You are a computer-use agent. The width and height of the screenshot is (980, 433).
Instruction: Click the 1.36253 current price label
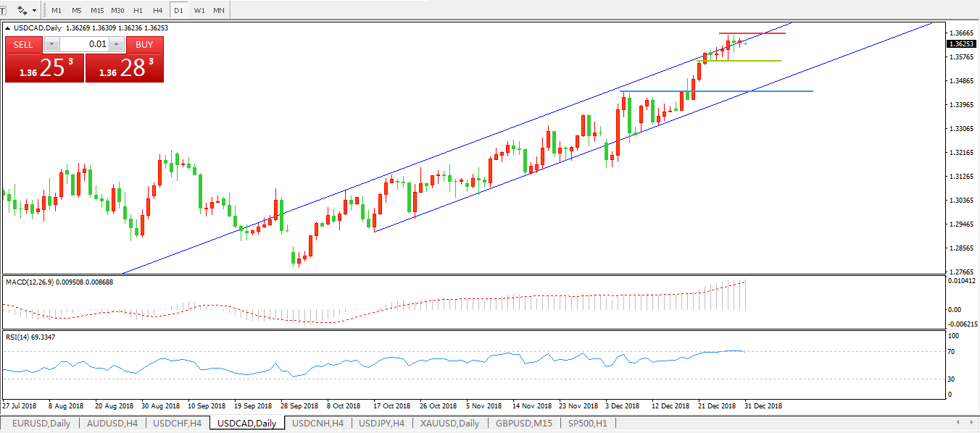pyautogui.click(x=960, y=44)
